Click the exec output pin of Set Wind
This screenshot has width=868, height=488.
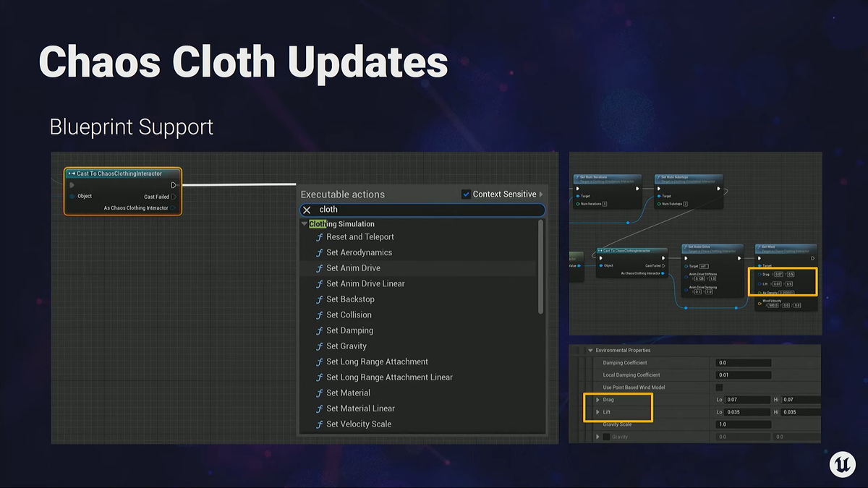click(812, 258)
